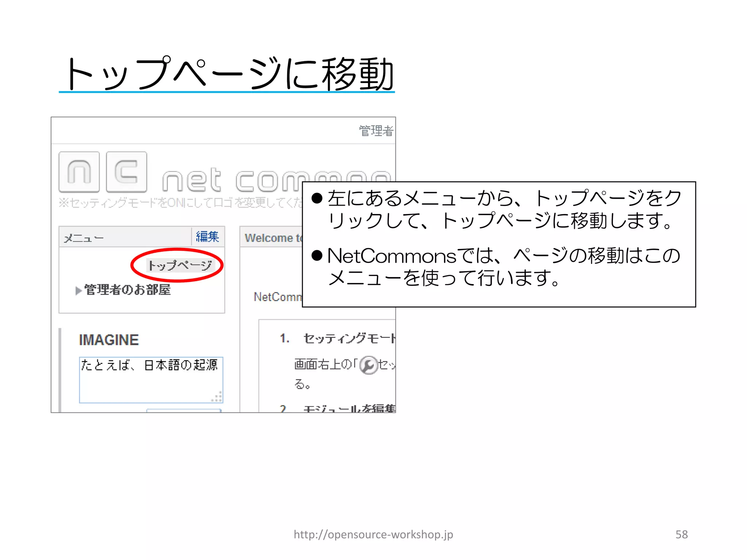Click step 1 セッティングモード heading

coord(349,338)
